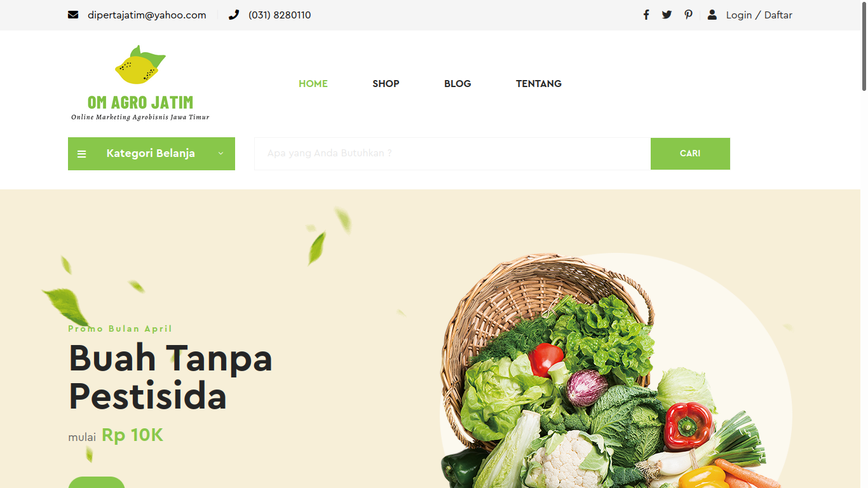Click the user profile icon beside Login
The width and height of the screenshot is (868, 488).
712,15
